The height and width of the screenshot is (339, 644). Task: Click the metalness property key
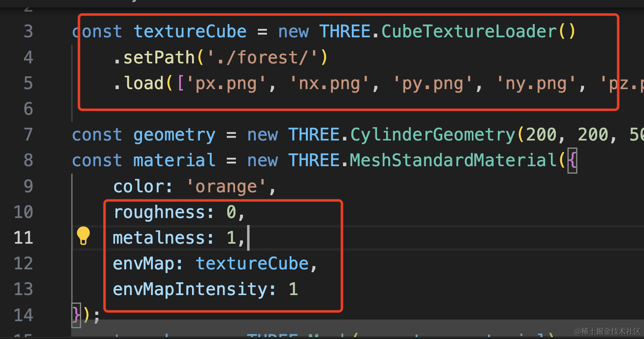pyautogui.click(x=159, y=238)
